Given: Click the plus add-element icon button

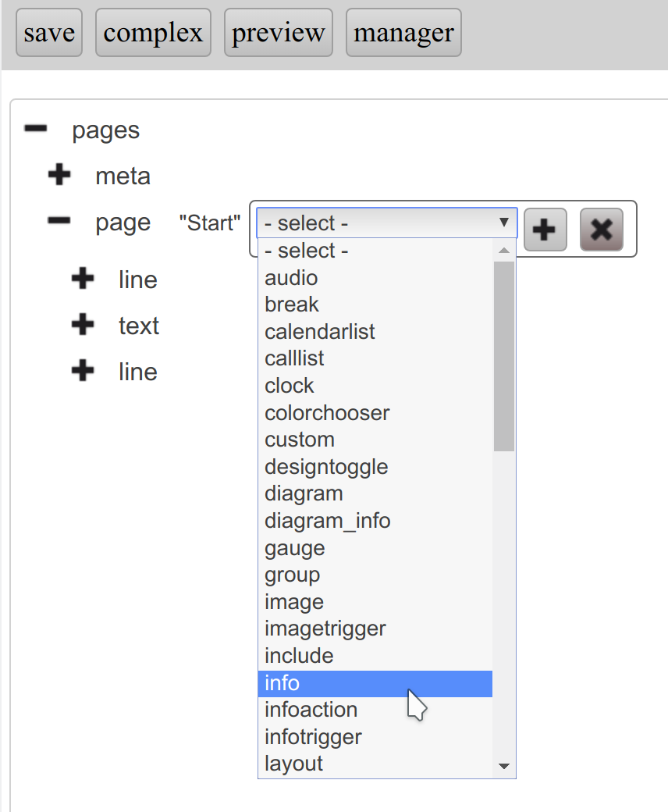Looking at the screenshot, I should click(x=545, y=230).
